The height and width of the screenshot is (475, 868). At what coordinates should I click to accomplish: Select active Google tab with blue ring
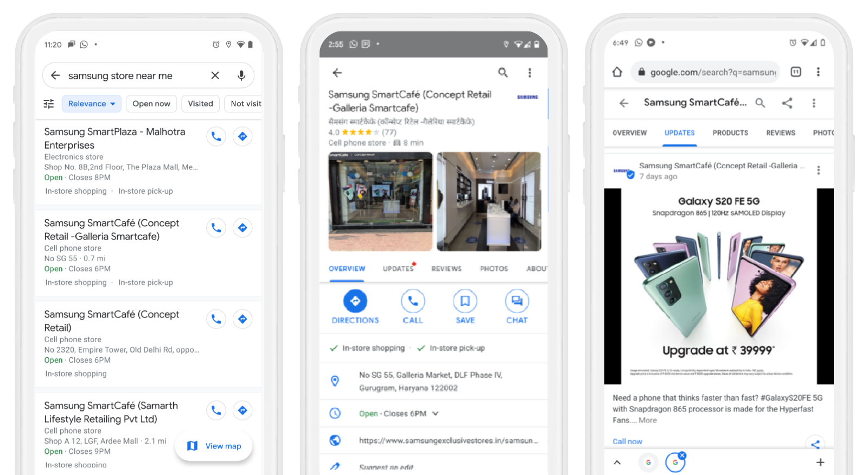(x=675, y=463)
